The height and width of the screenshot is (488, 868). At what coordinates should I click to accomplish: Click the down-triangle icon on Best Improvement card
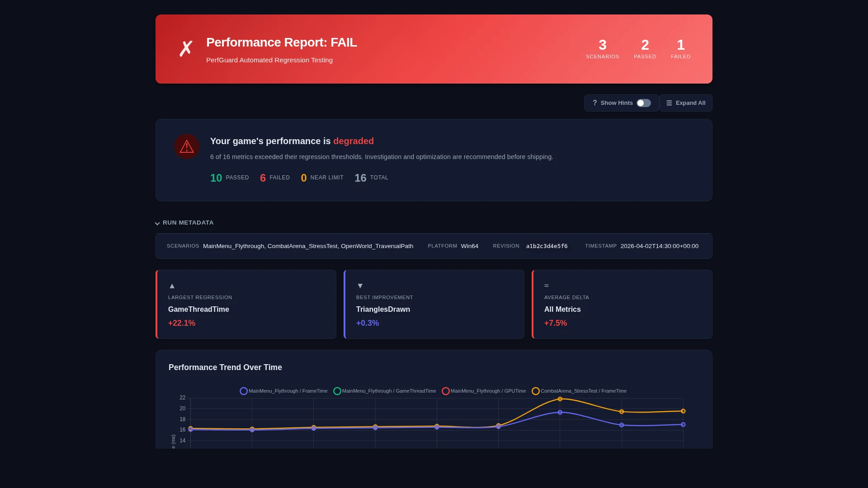pos(360,286)
